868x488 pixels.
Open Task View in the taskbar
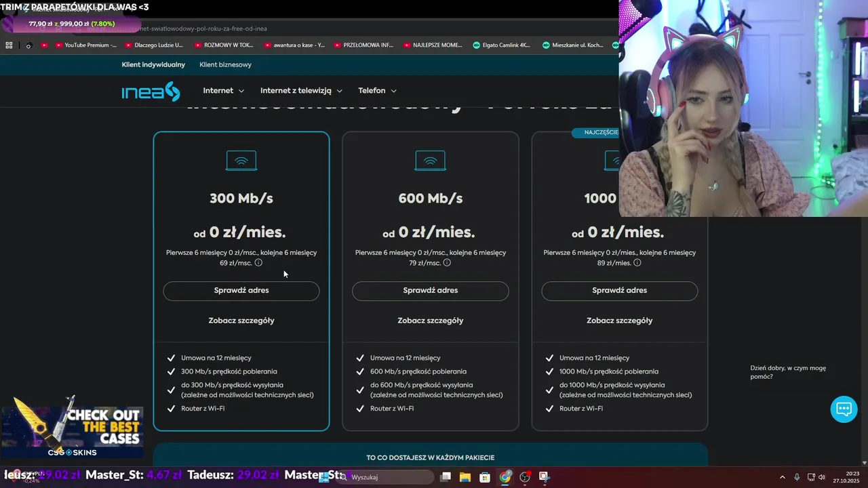[x=446, y=477]
